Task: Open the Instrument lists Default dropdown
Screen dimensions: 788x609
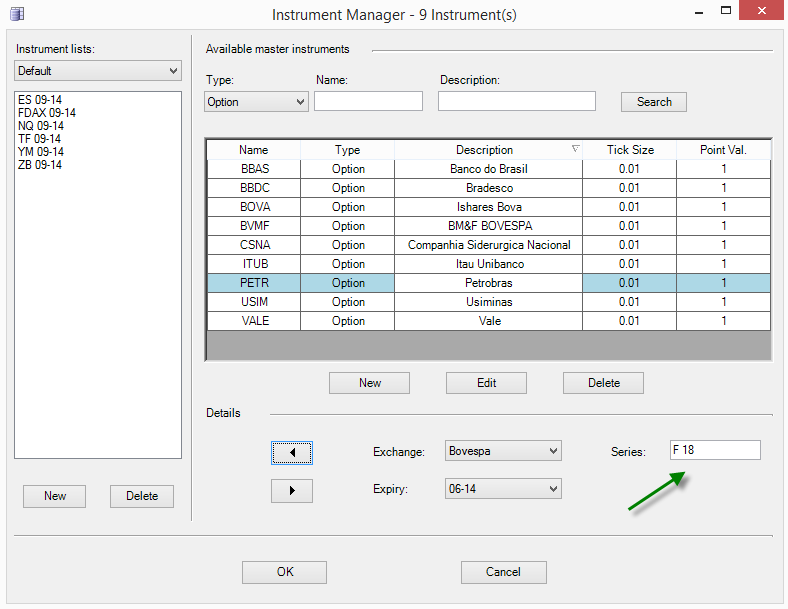Action: pyautogui.click(x=98, y=71)
